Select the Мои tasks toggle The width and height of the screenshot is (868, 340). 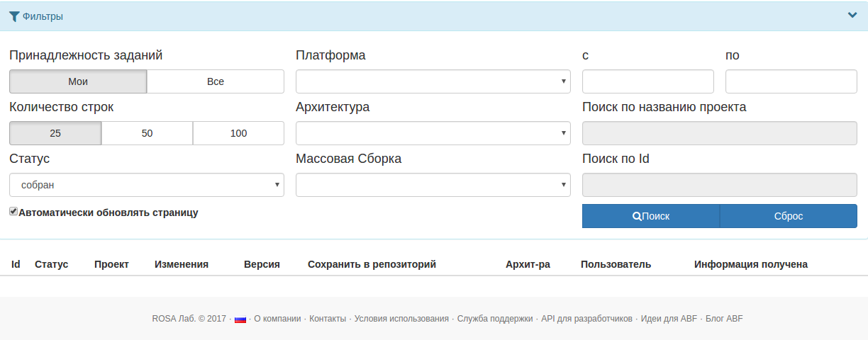click(x=78, y=81)
